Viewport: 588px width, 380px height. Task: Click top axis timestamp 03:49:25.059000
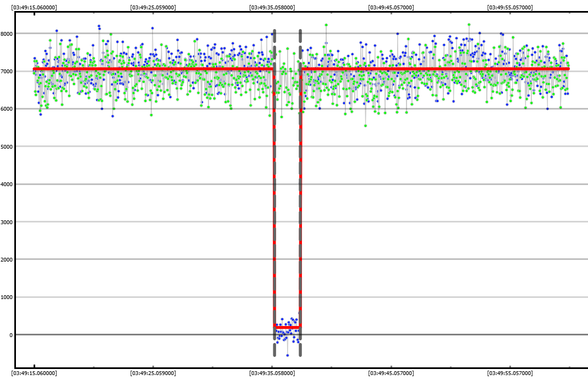point(153,7)
